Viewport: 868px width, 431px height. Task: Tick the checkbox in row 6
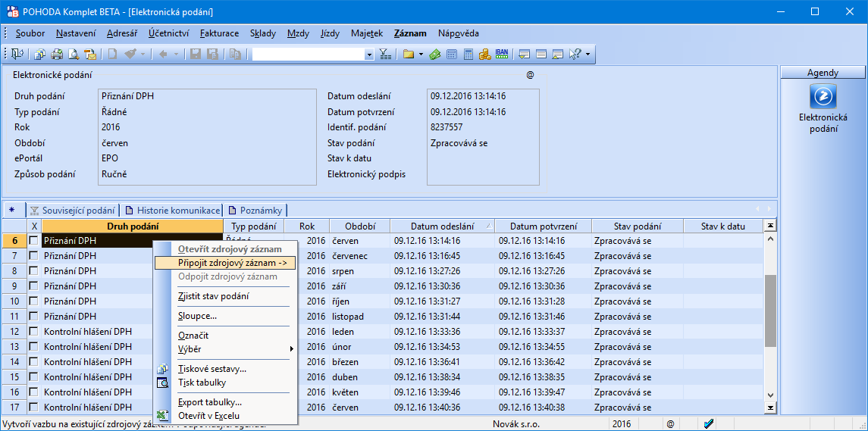[34, 241]
